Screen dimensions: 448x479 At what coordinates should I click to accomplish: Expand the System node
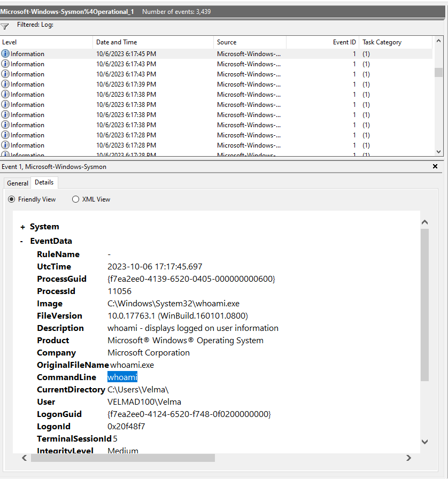pyautogui.click(x=22, y=227)
